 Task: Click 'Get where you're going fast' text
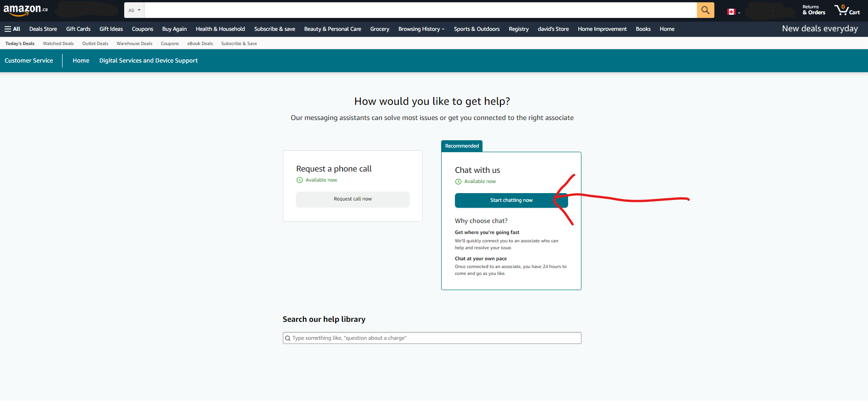pyautogui.click(x=487, y=233)
